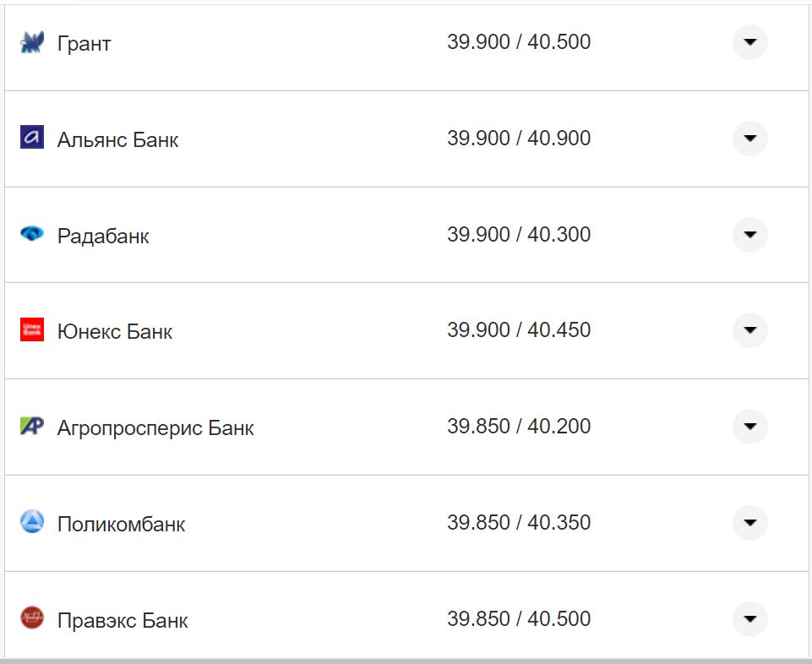Select the Юнекс Банк rate 39.900 / 40.450
This screenshot has height=664, width=812.
click(518, 329)
